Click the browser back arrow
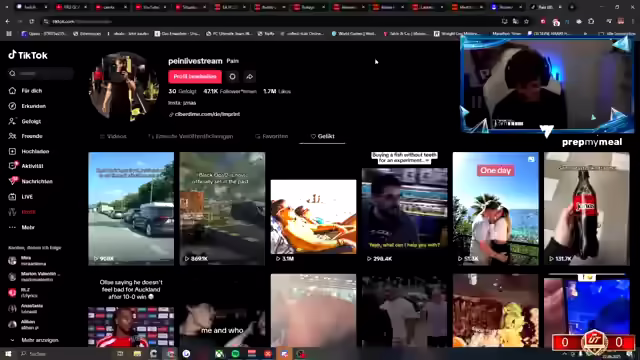The width and height of the screenshot is (640, 360). coord(8,21)
